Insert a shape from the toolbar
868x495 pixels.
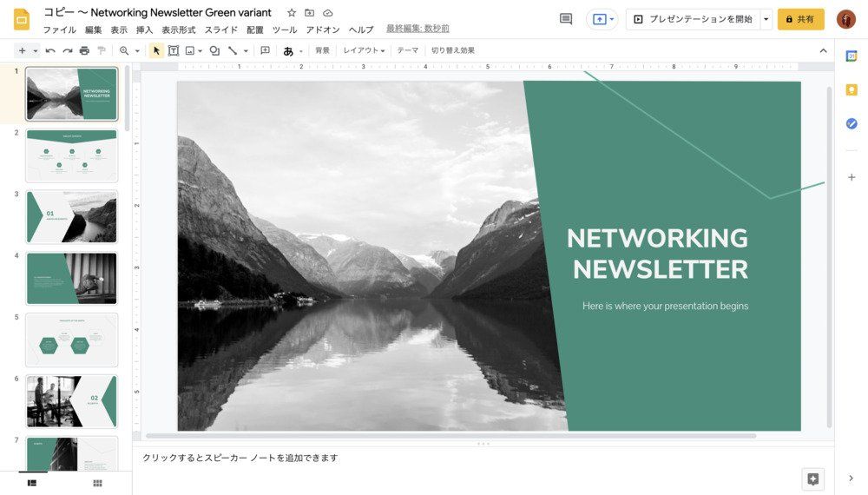point(214,50)
